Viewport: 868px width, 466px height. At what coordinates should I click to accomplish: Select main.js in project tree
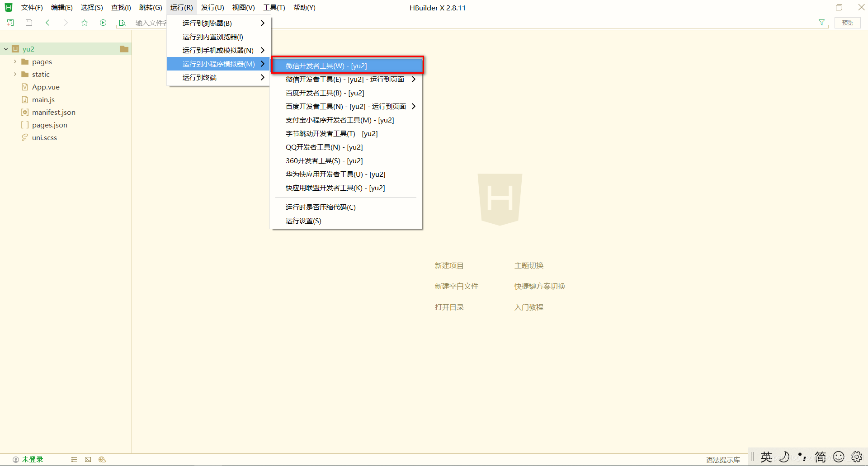[43, 99]
